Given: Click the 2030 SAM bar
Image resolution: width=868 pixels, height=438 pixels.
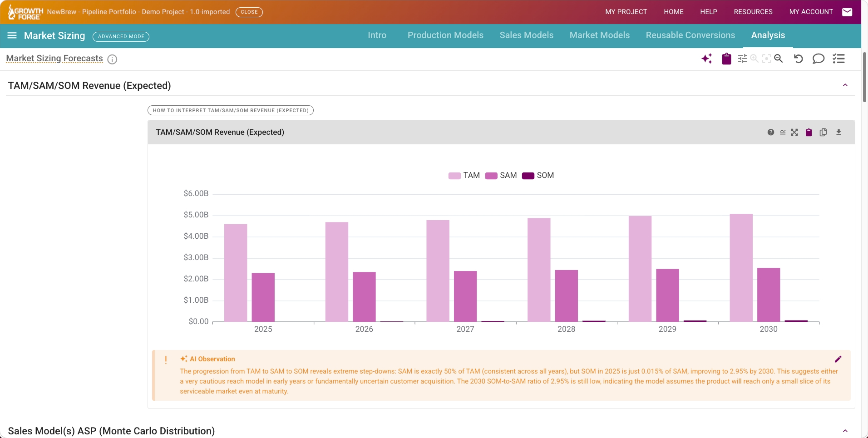Looking at the screenshot, I should [x=769, y=295].
